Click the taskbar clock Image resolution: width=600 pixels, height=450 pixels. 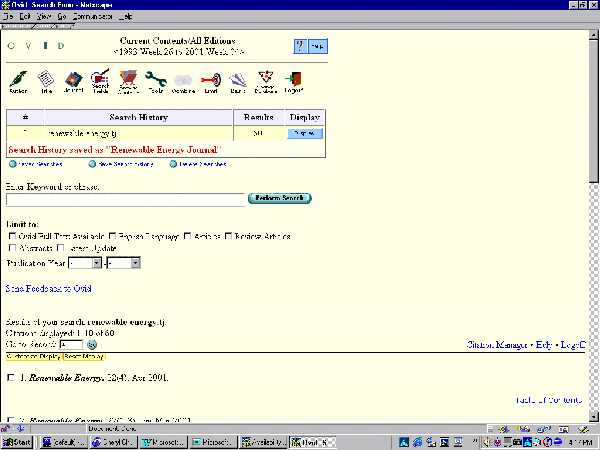click(581, 443)
